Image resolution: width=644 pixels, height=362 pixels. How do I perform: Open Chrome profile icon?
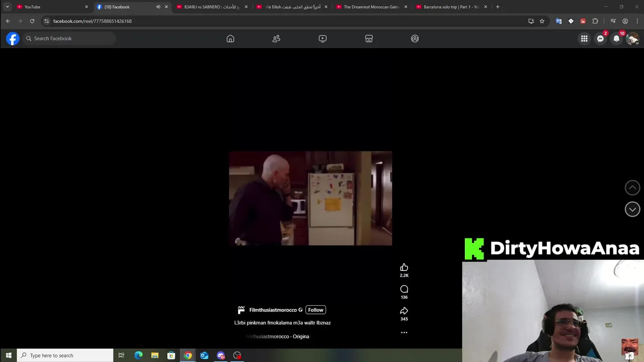[625, 21]
